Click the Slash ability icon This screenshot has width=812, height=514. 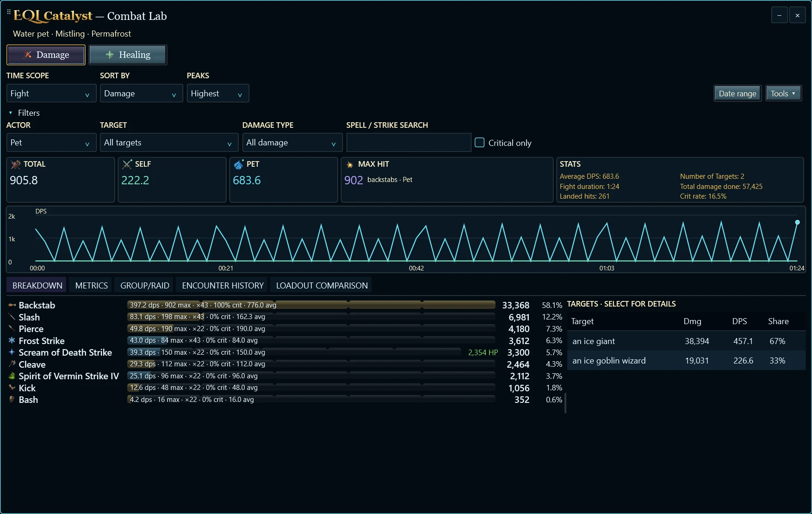point(12,317)
